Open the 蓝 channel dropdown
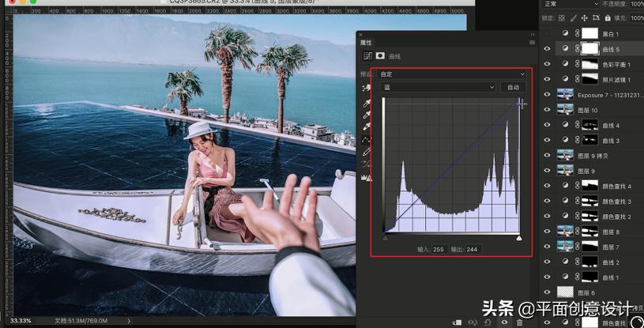 (x=439, y=87)
